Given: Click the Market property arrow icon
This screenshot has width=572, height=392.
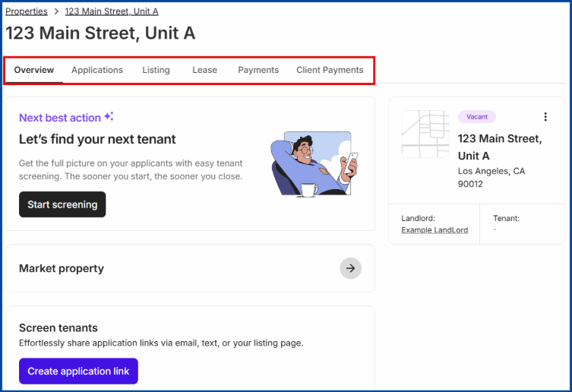Looking at the screenshot, I should (x=350, y=268).
